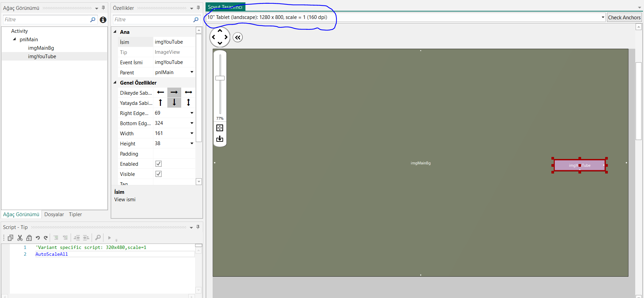Switch to the Tipler tab
Image resolution: width=644 pixels, height=298 pixels.
[75, 214]
